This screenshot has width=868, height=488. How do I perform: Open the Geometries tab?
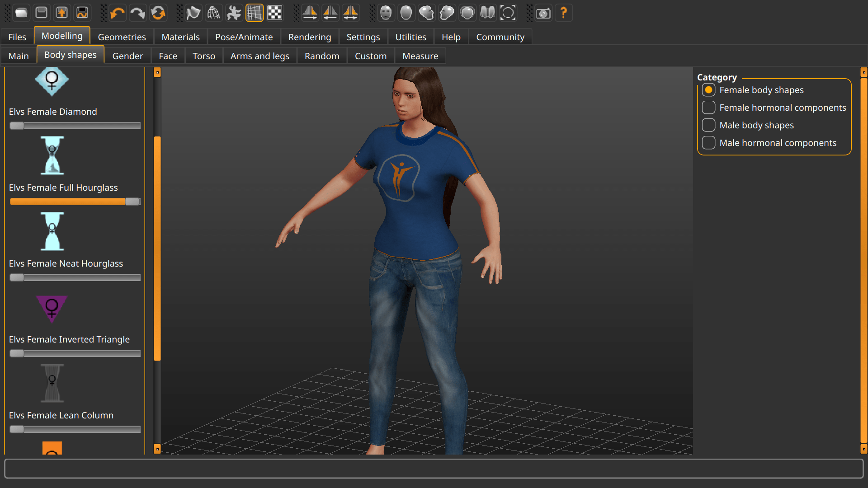tap(122, 37)
